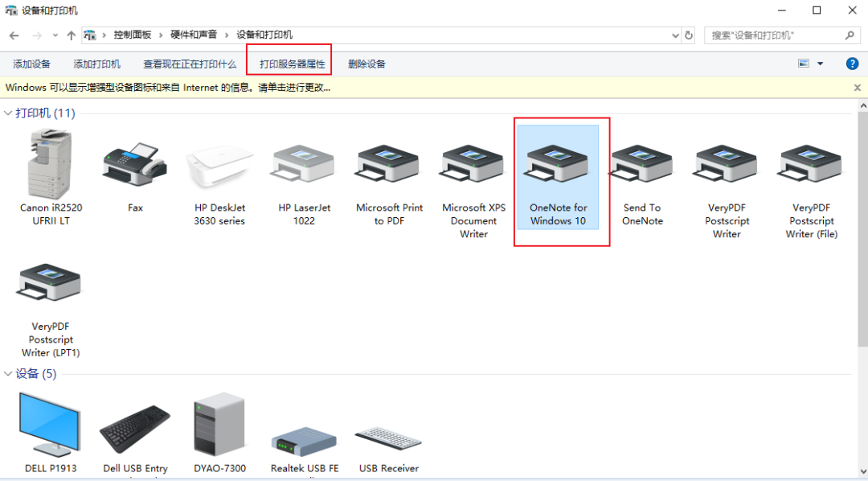The width and height of the screenshot is (868, 481).
Task: Select the Canon iR2520 UFRII LT printer icon
Action: (x=51, y=165)
